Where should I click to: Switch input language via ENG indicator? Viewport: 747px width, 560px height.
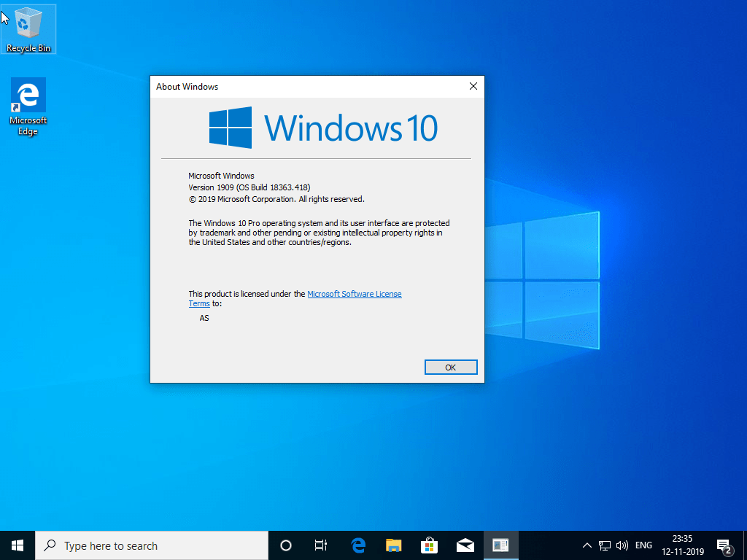tap(643, 545)
